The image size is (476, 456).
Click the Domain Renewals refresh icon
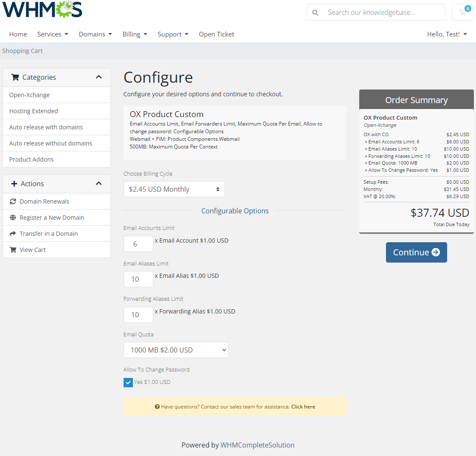(x=13, y=201)
